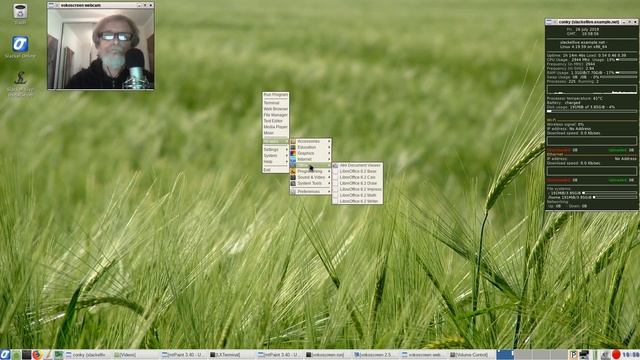Screen dimensions: 640x360
Task: Open Text Editor from the root menu
Action: point(276,121)
